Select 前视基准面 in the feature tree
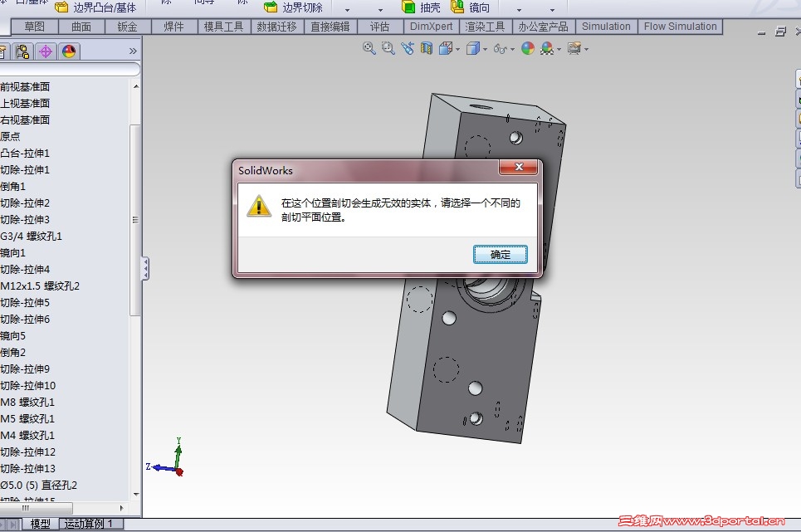The height and width of the screenshot is (532, 801). point(25,87)
